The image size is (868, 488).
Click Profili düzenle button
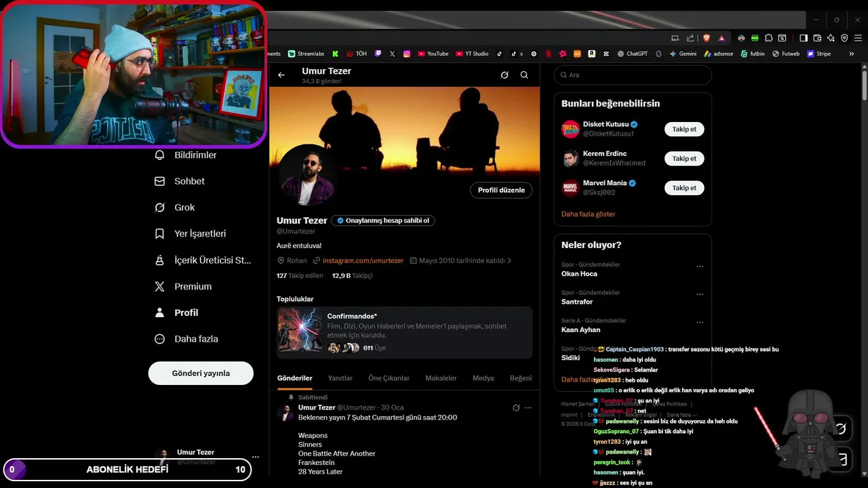pos(501,190)
